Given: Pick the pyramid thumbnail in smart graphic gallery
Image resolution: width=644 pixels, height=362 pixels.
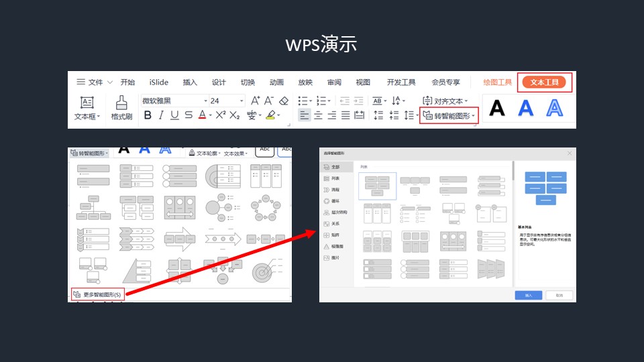Looking at the screenshot, I should pos(137,270).
